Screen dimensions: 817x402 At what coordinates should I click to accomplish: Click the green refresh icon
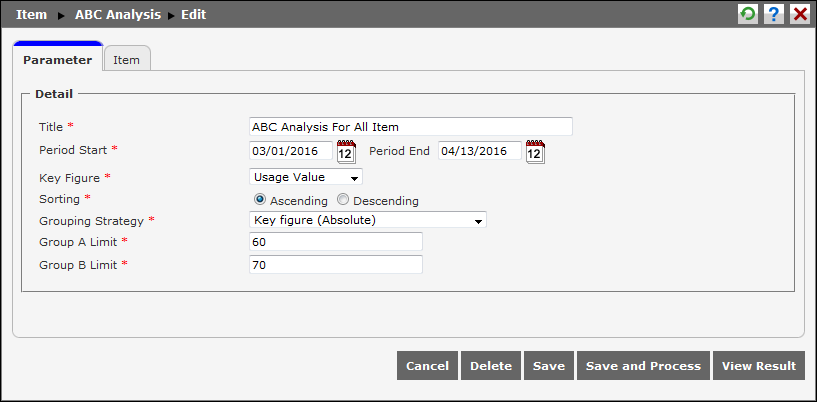click(x=748, y=15)
